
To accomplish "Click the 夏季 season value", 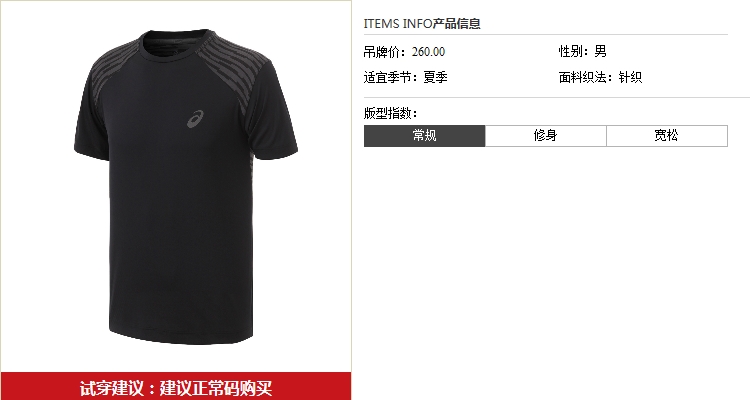I will (x=435, y=77).
